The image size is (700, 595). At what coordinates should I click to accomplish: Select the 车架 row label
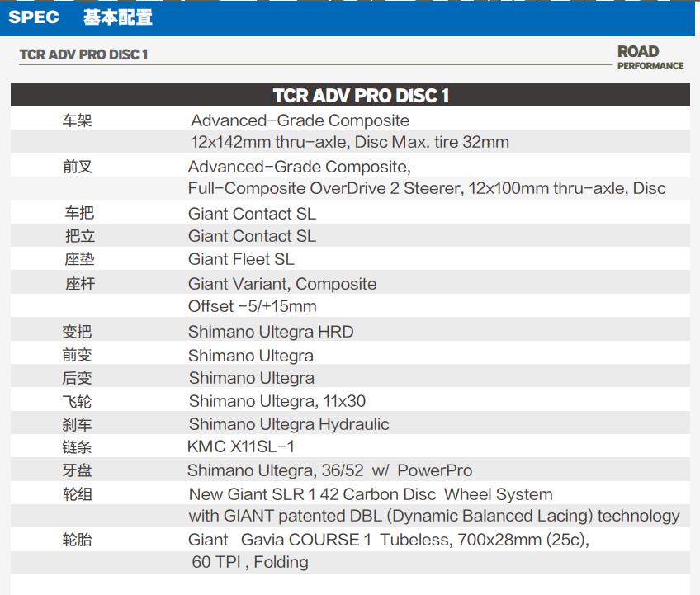78,120
